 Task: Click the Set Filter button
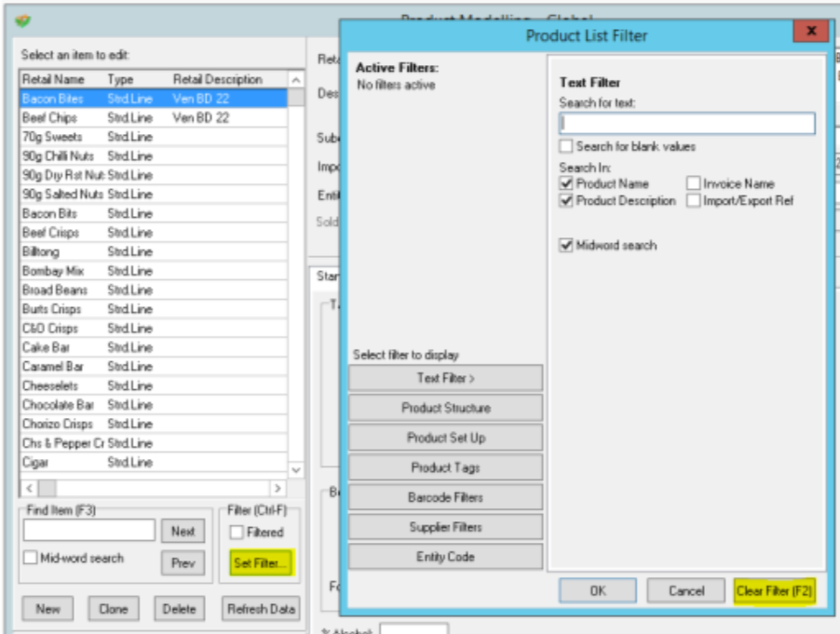(x=259, y=562)
